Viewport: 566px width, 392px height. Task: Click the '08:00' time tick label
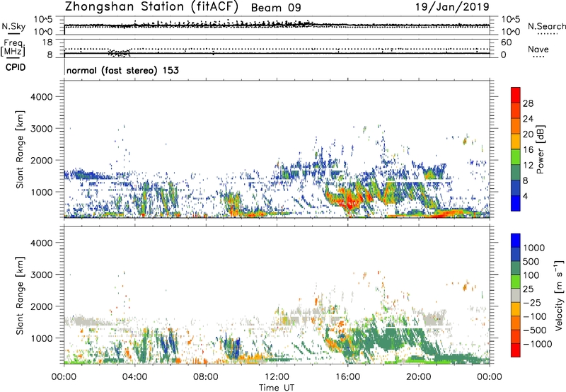coord(206,377)
